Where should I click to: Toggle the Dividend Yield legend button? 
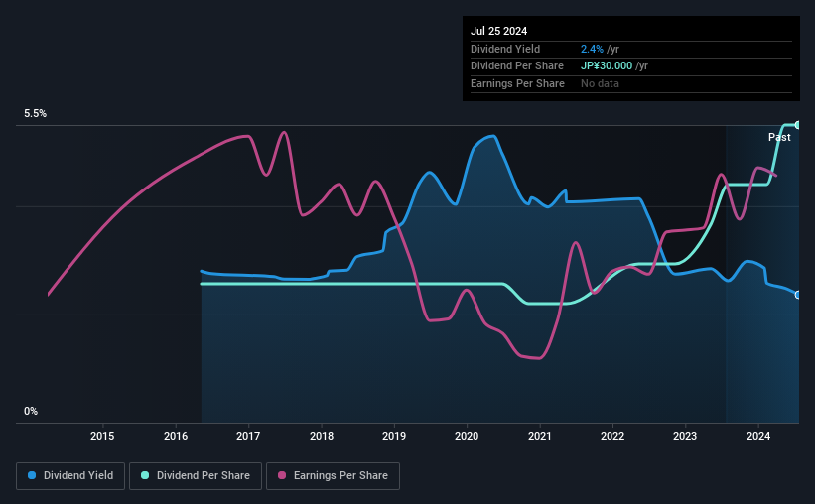pyautogui.click(x=70, y=475)
